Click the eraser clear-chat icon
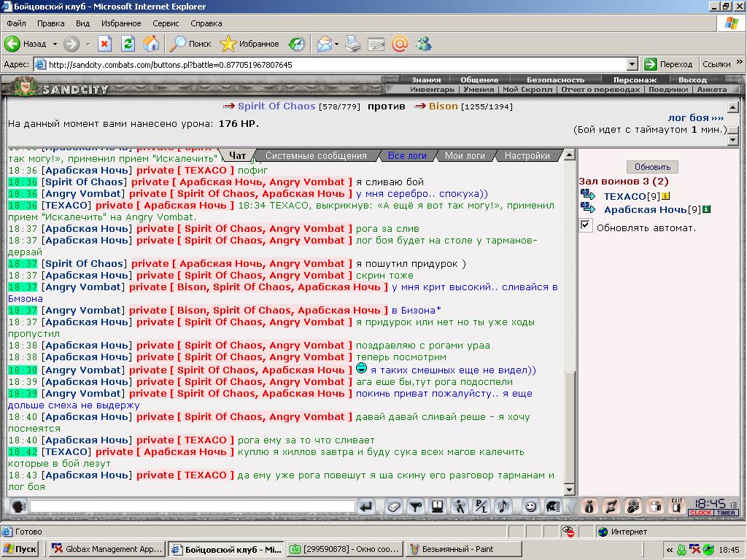747x560 pixels. click(x=393, y=507)
